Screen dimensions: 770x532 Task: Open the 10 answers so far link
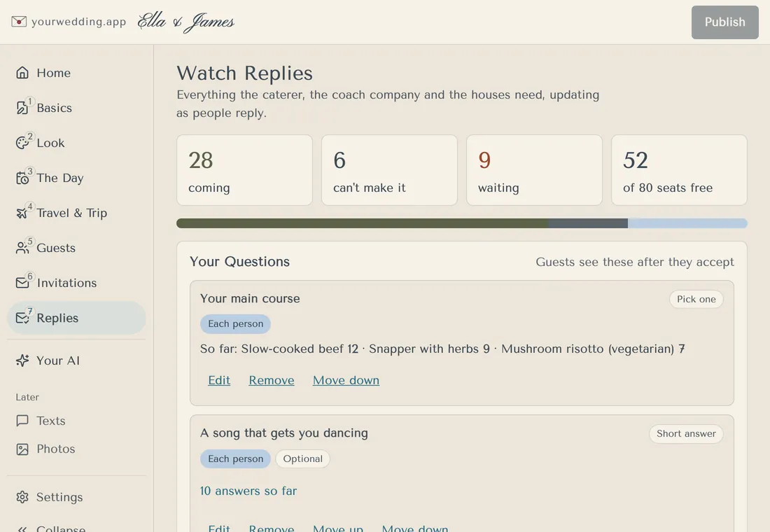pyautogui.click(x=248, y=491)
